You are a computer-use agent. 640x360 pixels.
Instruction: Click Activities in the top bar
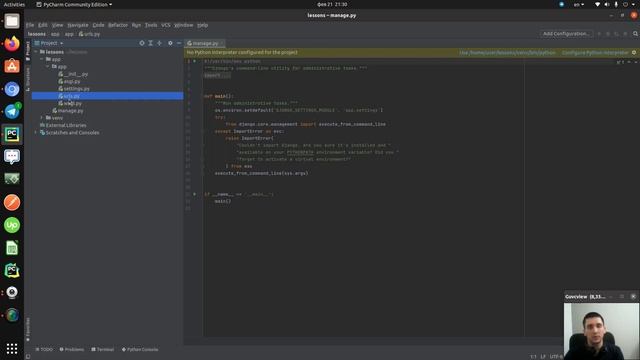pos(14,4)
